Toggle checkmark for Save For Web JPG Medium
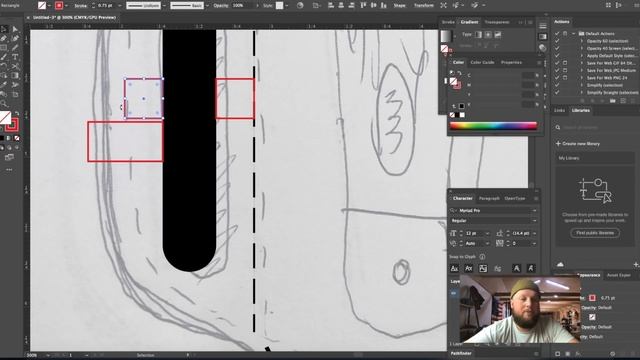Image resolution: width=640 pixels, height=360 pixels. [557, 70]
